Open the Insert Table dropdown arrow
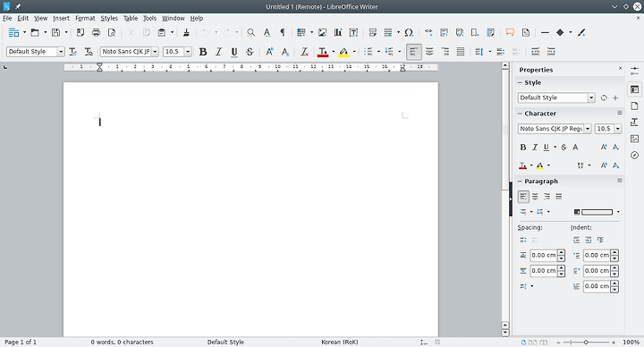The height and width of the screenshot is (347, 644). coord(311,32)
